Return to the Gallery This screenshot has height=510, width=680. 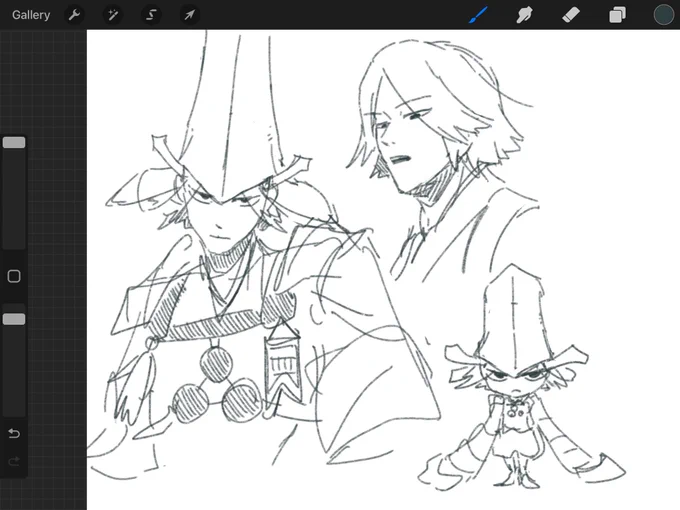coord(31,15)
